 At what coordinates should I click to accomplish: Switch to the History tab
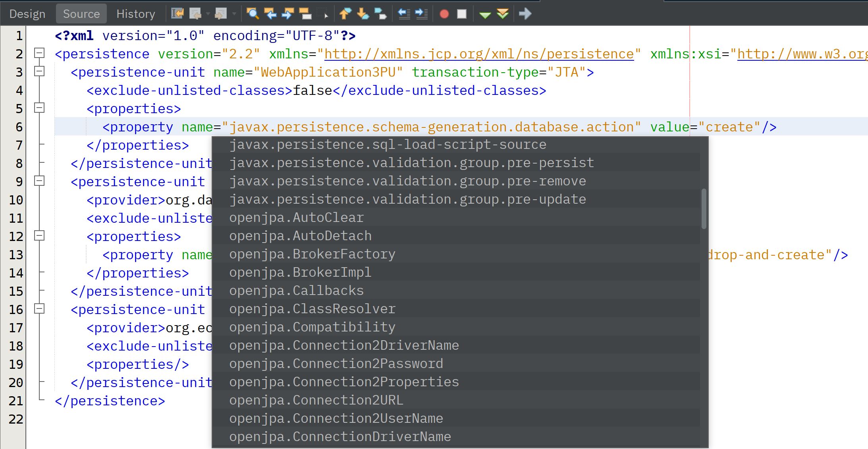point(135,14)
